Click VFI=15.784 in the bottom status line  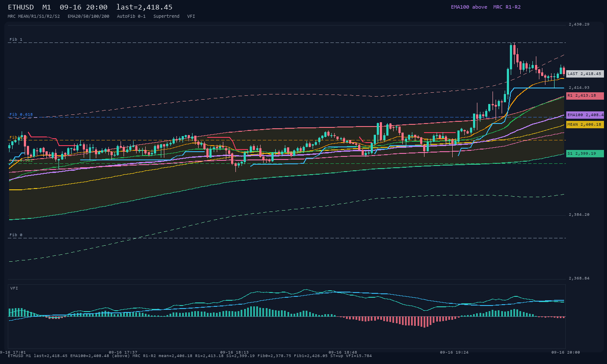tap(359, 356)
